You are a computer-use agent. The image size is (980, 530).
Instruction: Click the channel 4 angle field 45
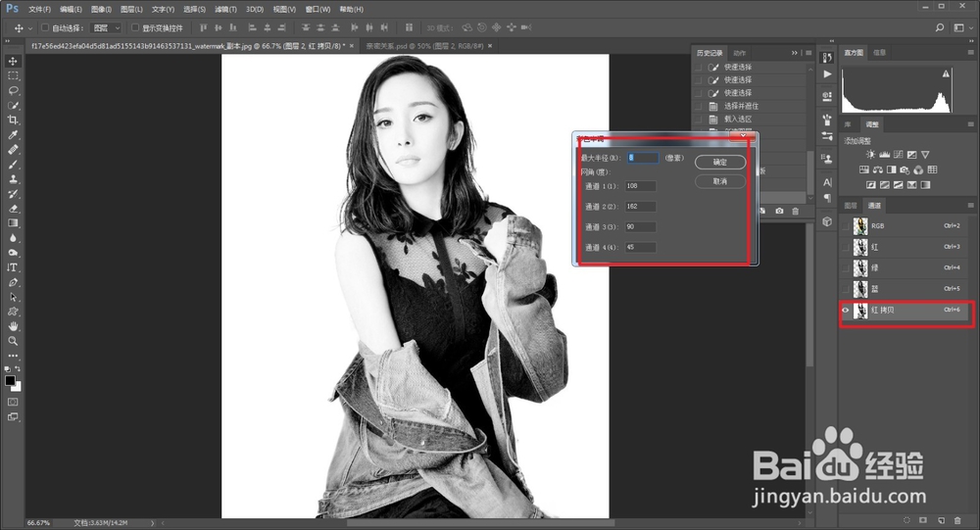[641, 247]
